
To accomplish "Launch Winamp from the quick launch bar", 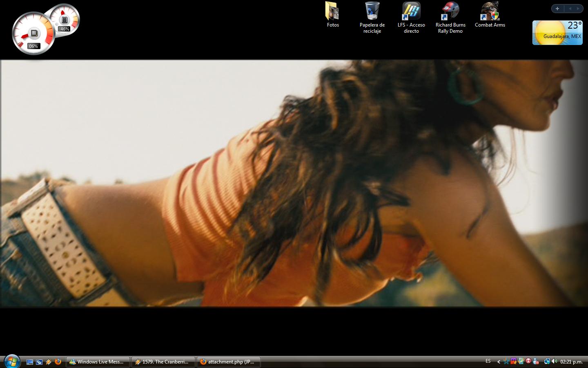I will [x=49, y=362].
